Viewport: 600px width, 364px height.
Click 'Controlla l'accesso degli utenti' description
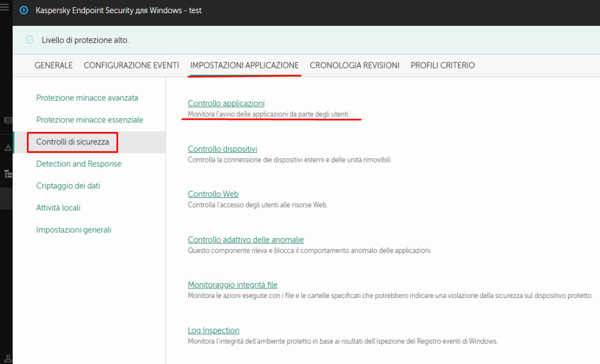click(257, 205)
